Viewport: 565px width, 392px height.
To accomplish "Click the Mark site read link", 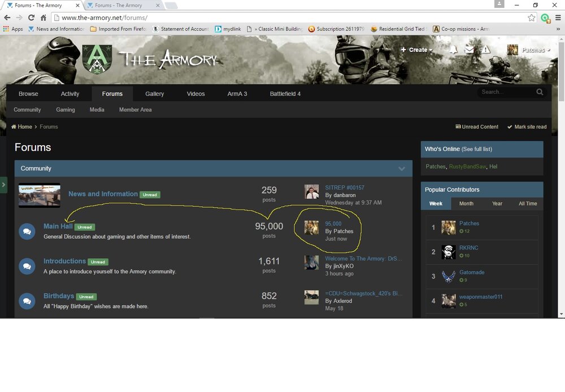I will 527,127.
